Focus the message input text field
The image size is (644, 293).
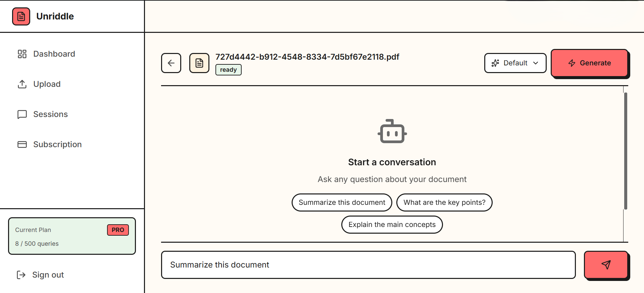368,265
